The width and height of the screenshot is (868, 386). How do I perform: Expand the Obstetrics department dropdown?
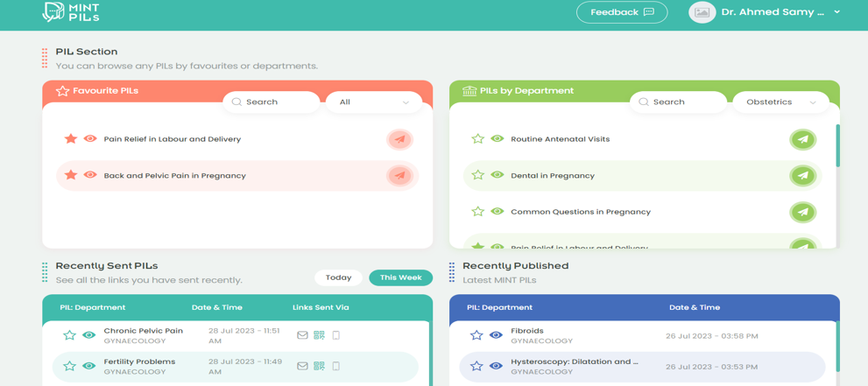coord(780,102)
